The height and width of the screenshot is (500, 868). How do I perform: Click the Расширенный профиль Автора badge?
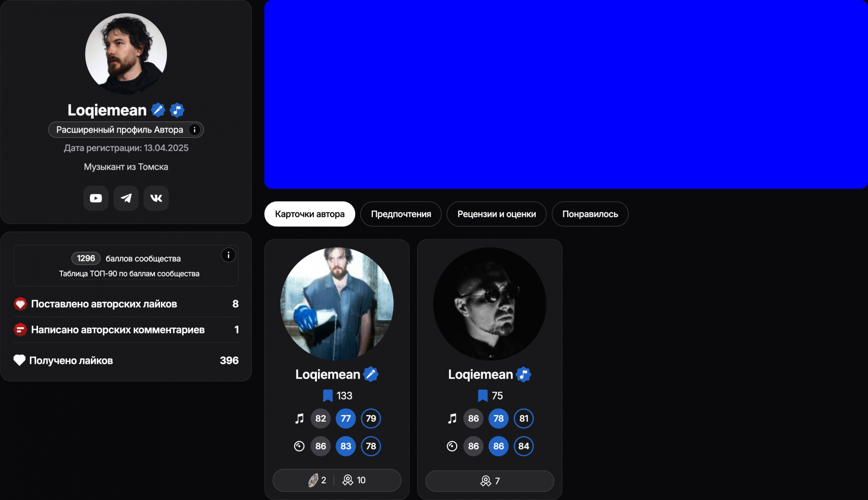click(119, 130)
